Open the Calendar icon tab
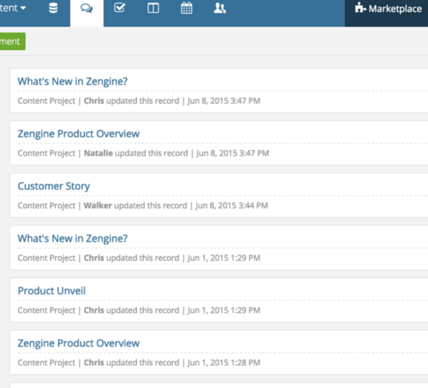This screenshot has width=428, height=388. tap(186, 8)
